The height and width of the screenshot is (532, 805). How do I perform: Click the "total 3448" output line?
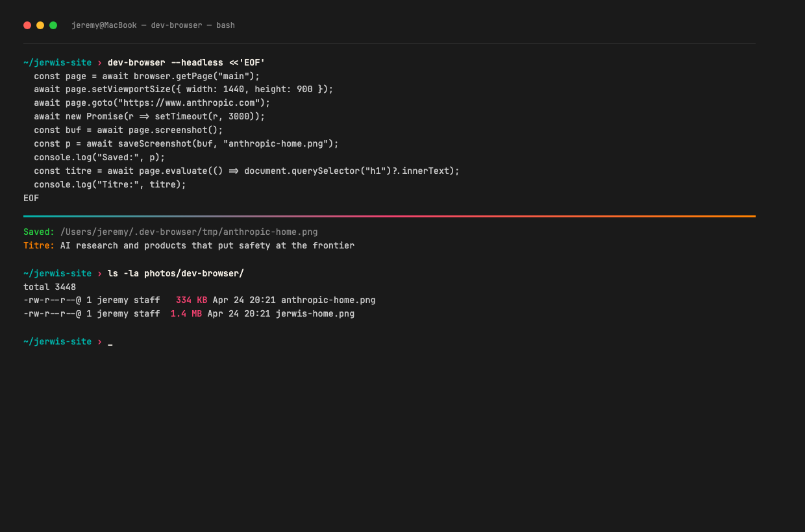(x=49, y=287)
